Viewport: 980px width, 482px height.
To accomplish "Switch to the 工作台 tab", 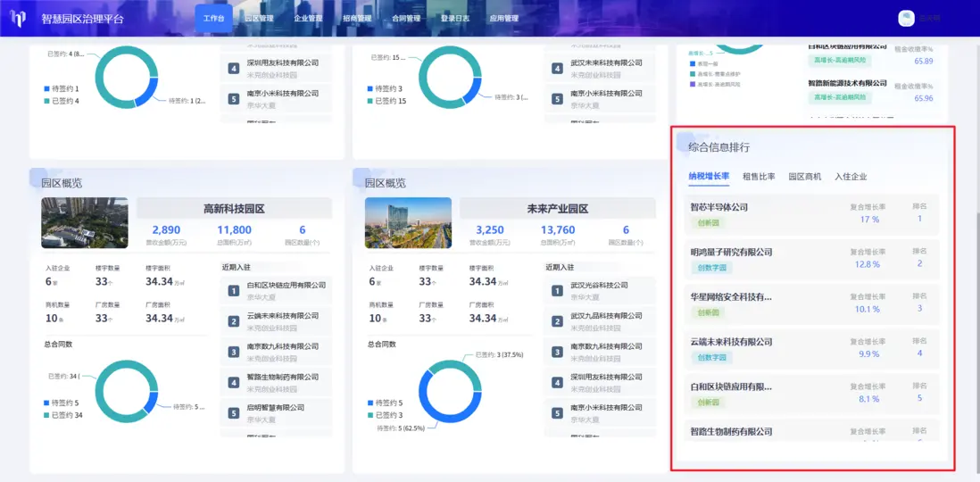I will 213,18.
